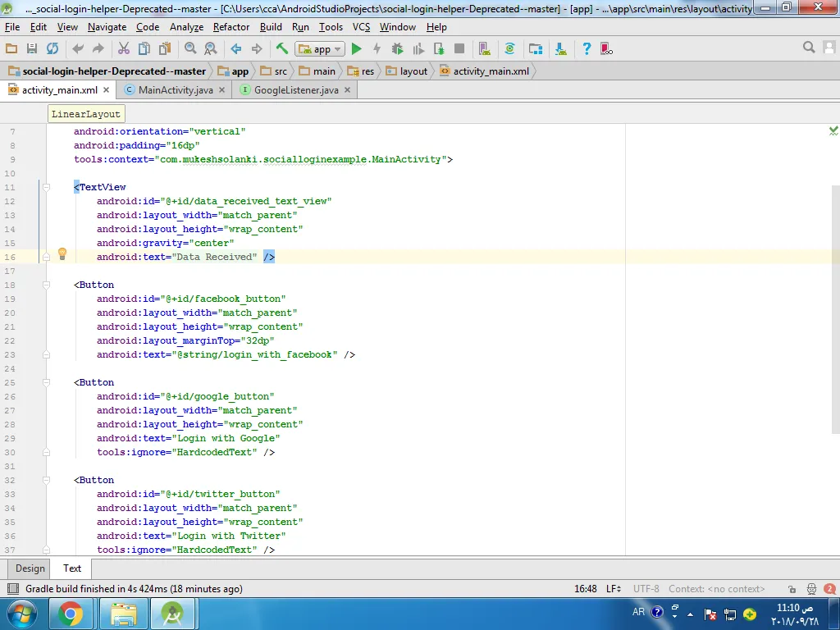Image resolution: width=840 pixels, height=630 pixels.
Task: Open the LF line separator dropdown
Action: pyautogui.click(x=614, y=589)
